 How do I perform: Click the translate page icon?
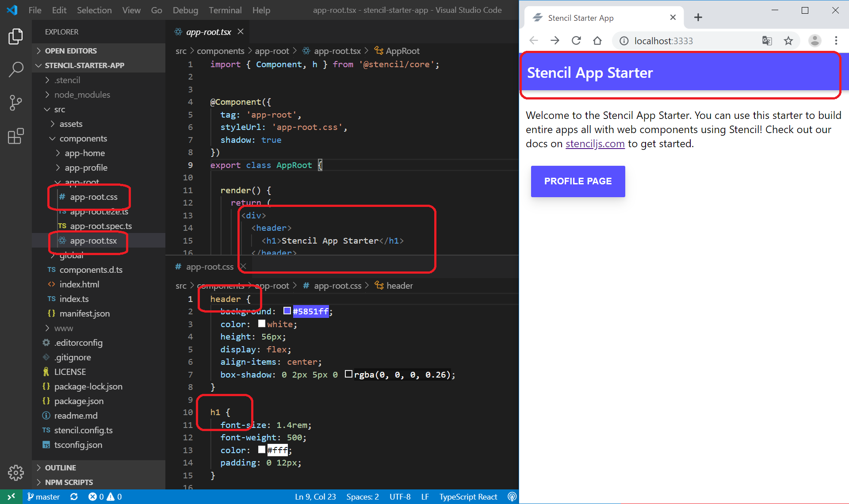(767, 41)
